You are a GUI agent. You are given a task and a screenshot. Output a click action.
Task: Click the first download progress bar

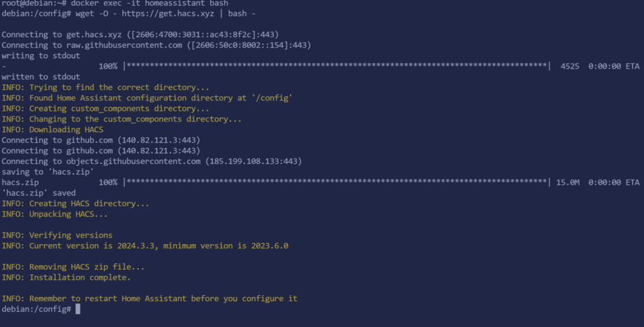click(x=337, y=66)
